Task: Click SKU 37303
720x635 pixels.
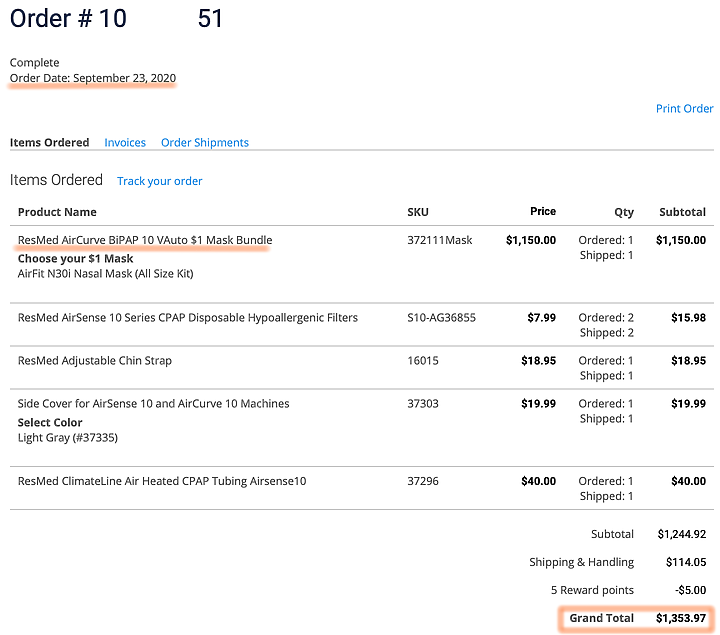Action: pyautogui.click(x=423, y=404)
